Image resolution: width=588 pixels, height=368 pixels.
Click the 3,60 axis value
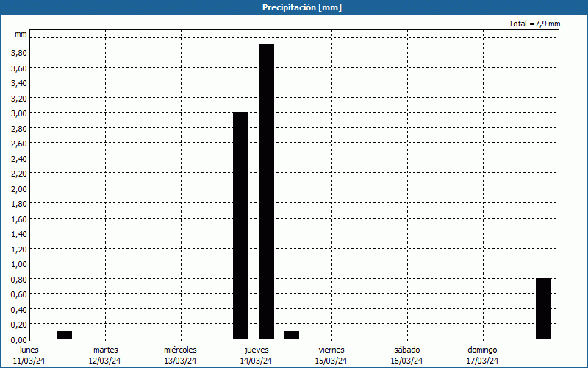(19, 68)
